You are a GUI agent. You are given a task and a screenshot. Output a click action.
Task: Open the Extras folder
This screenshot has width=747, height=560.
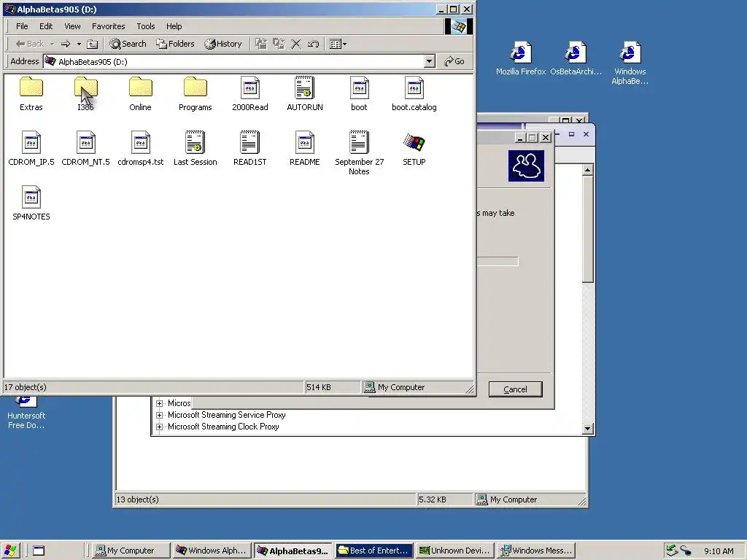coord(31,93)
